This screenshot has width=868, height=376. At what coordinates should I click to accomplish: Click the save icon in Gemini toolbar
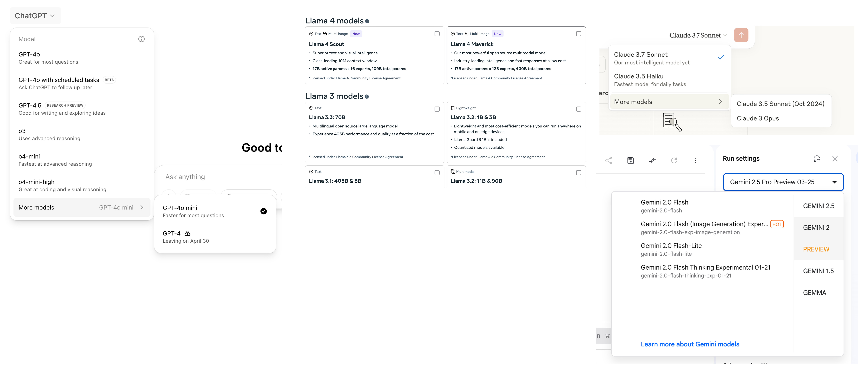click(630, 160)
